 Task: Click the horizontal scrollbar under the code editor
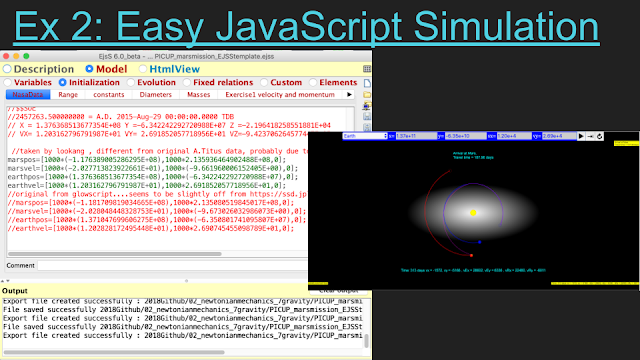click(114, 254)
